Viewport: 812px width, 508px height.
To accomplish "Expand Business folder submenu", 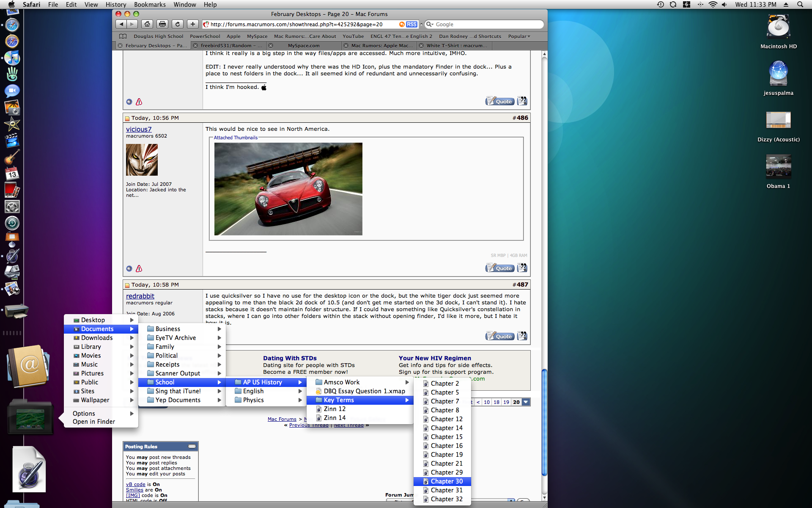I will point(182,329).
